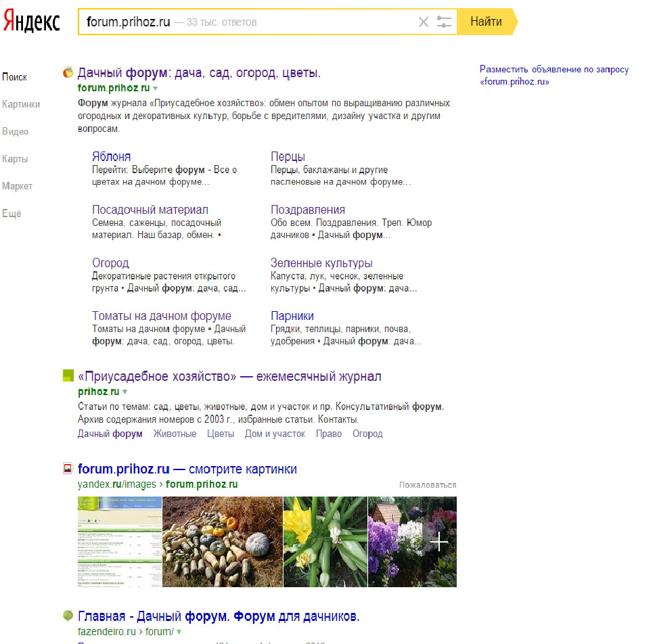Open the forum page screenshot thumbnail
This screenshot has height=644, width=655.
coord(120,542)
